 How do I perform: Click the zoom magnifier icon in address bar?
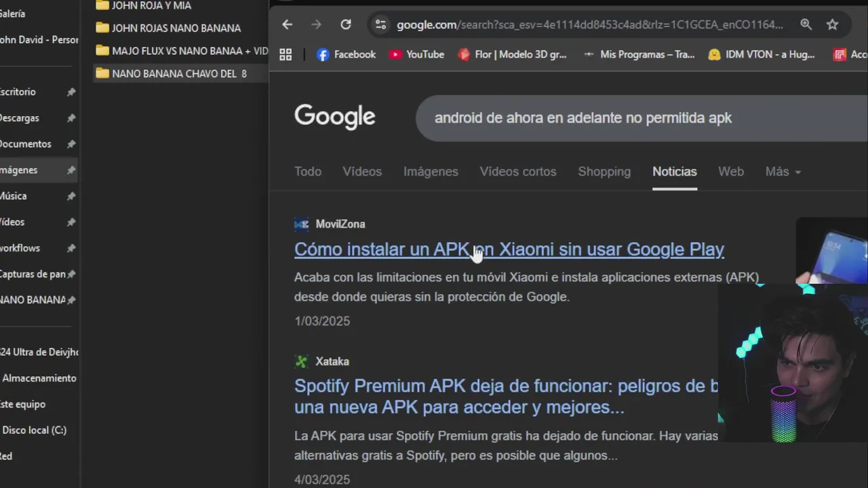click(x=806, y=24)
